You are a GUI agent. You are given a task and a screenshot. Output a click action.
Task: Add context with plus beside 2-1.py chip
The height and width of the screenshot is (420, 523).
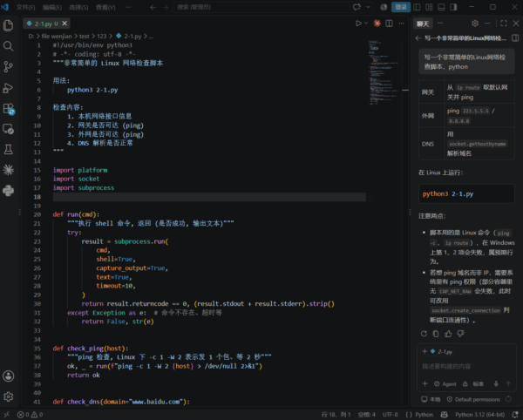[x=425, y=351]
